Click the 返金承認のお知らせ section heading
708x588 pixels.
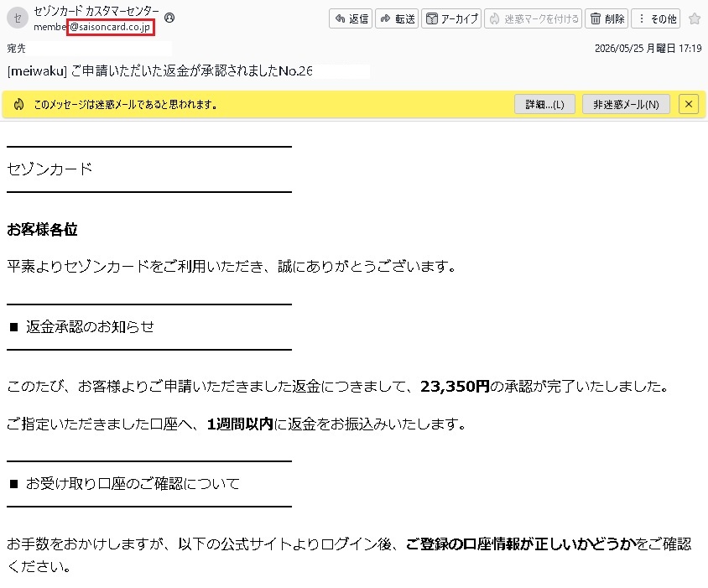click(x=90, y=326)
